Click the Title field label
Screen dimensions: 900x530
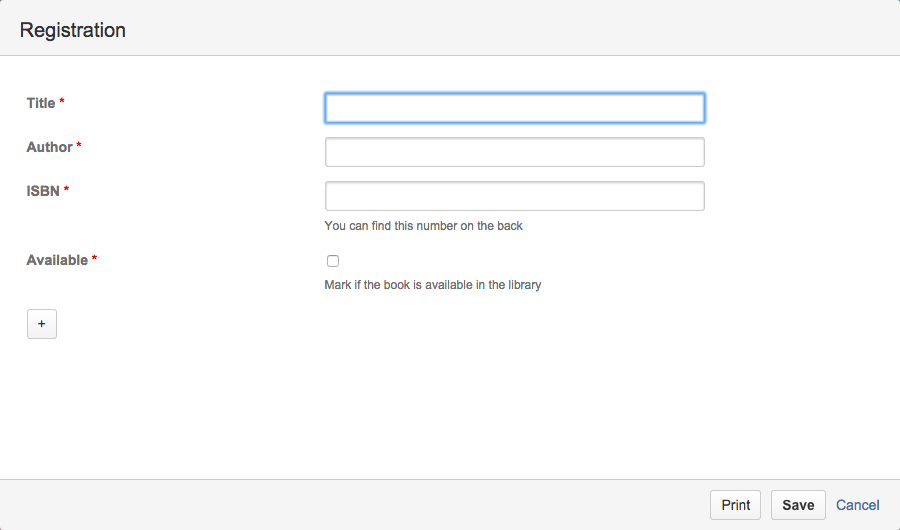tap(41, 103)
